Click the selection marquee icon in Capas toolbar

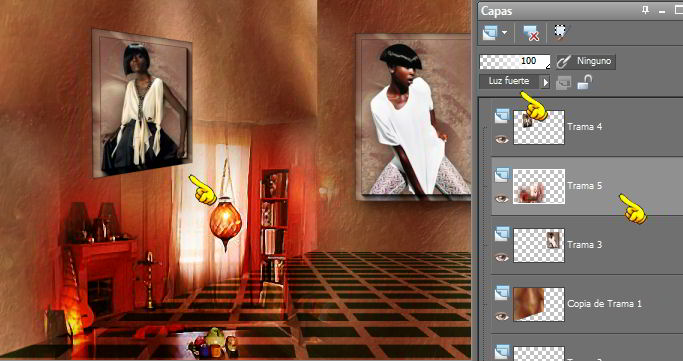[x=561, y=32]
